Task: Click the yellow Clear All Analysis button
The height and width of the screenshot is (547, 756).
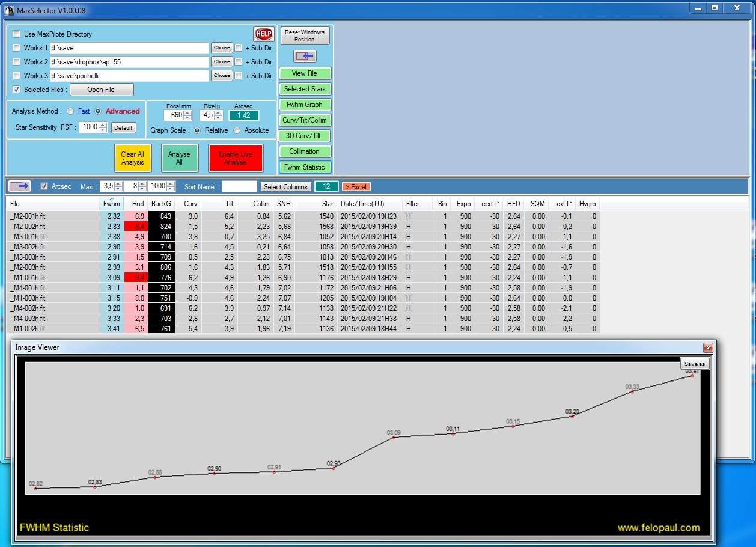Action: [x=133, y=158]
